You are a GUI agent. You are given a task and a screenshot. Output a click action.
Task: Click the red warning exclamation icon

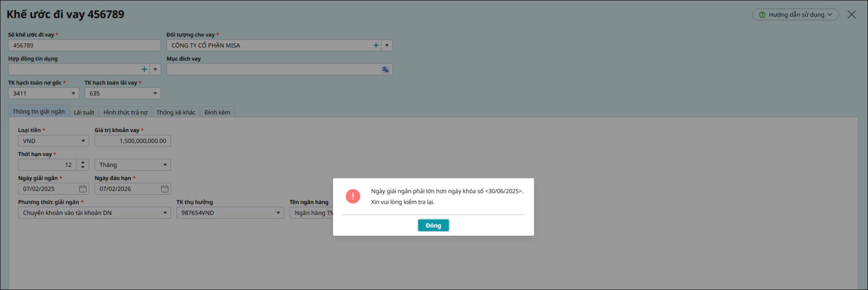click(x=353, y=196)
